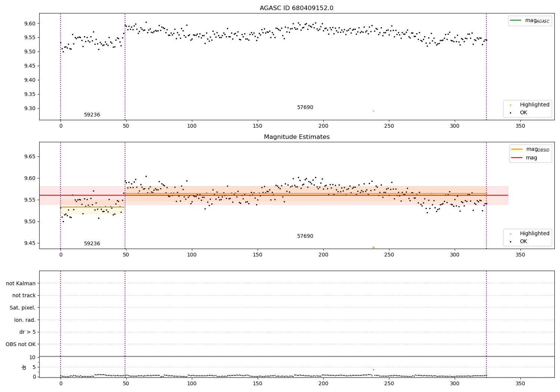This screenshot has width=560, height=392.
Task: Click the 'dr' y-axis label
Action: pyautogui.click(x=24, y=367)
